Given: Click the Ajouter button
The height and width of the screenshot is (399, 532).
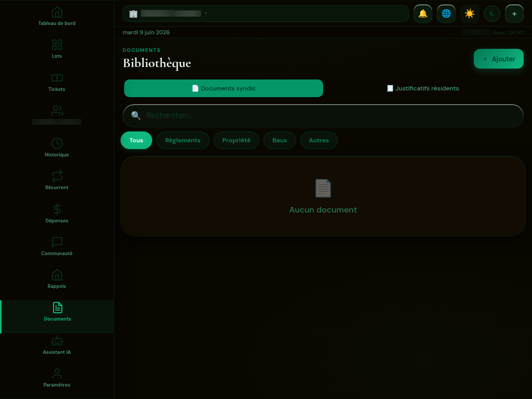Looking at the screenshot, I should (498, 59).
